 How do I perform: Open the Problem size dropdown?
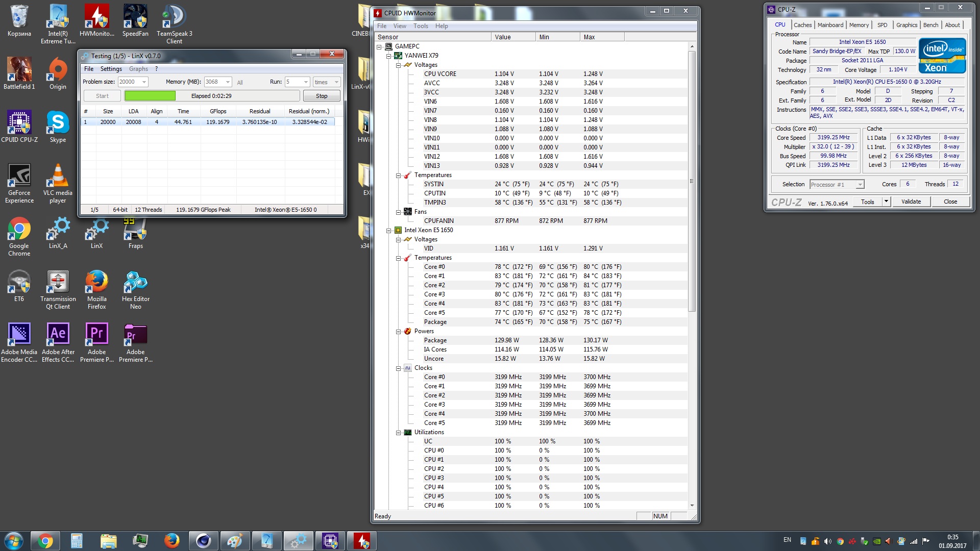click(144, 82)
